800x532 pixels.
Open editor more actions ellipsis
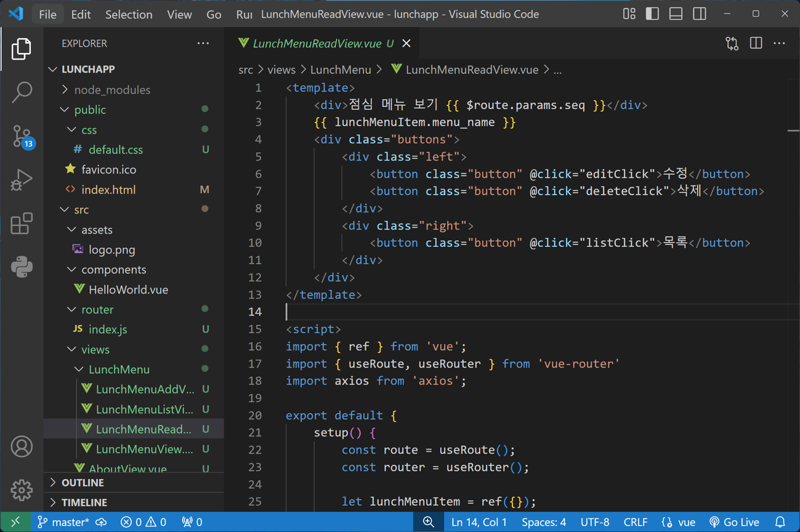click(x=779, y=44)
